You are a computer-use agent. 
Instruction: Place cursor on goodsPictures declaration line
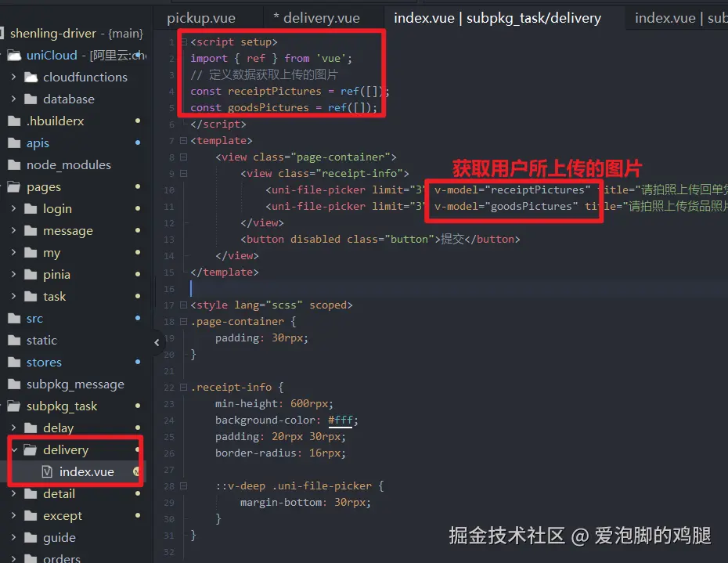[x=283, y=107]
